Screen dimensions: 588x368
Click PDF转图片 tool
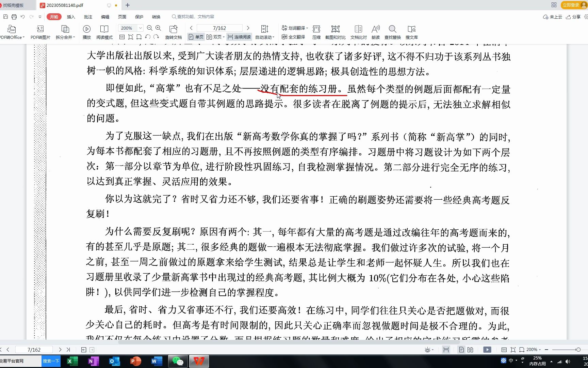pyautogui.click(x=40, y=32)
